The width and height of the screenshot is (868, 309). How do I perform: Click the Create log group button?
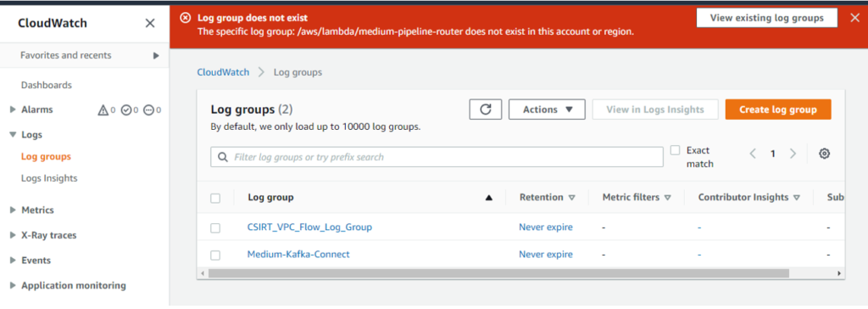[778, 110]
